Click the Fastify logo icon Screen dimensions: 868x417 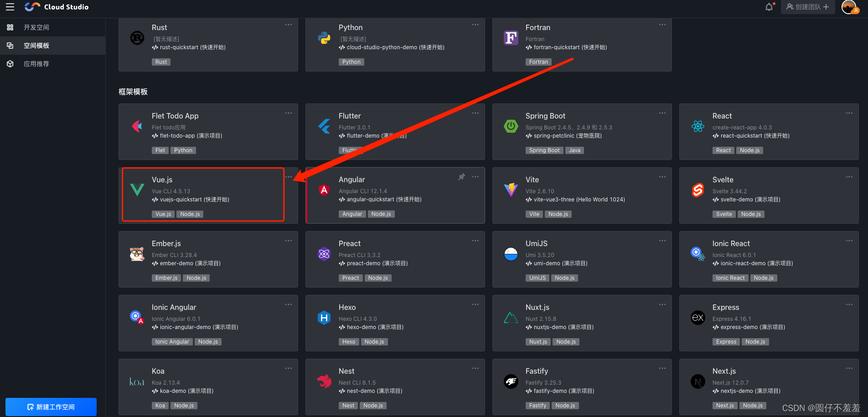pos(511,381)
